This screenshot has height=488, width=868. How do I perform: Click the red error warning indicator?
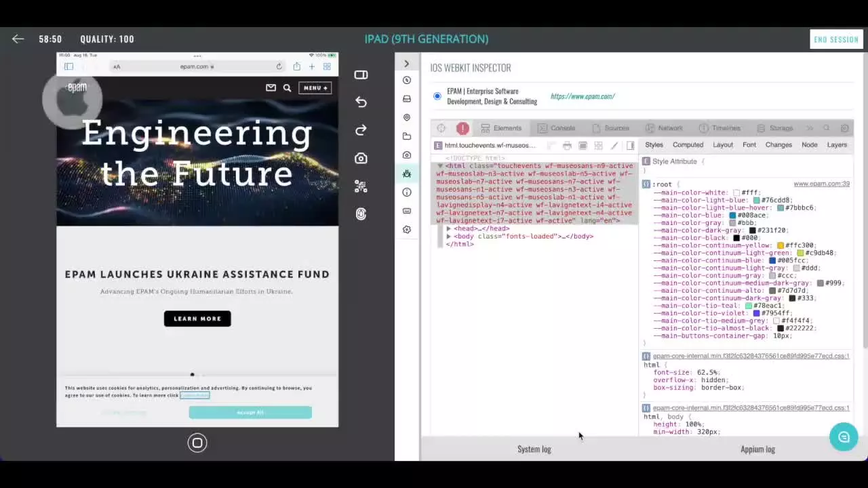[x=462, y=128]
